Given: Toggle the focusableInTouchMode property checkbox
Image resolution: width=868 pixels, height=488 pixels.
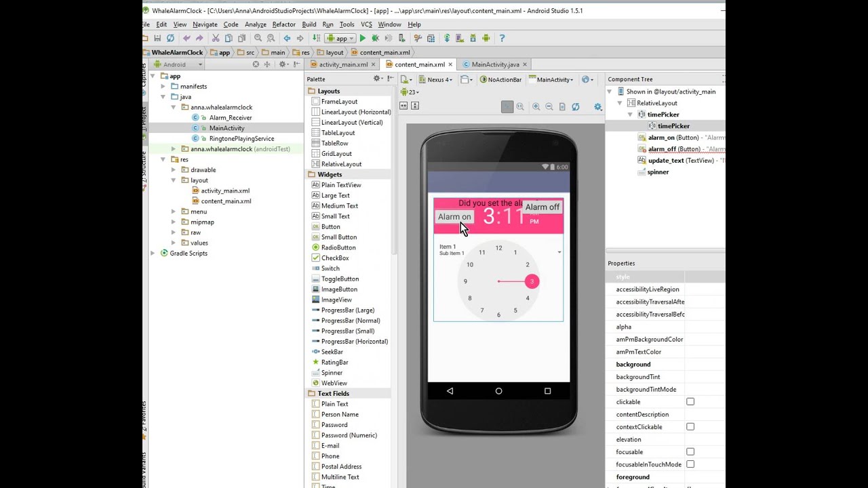Looking at the screenshot, I should [690, 464].
